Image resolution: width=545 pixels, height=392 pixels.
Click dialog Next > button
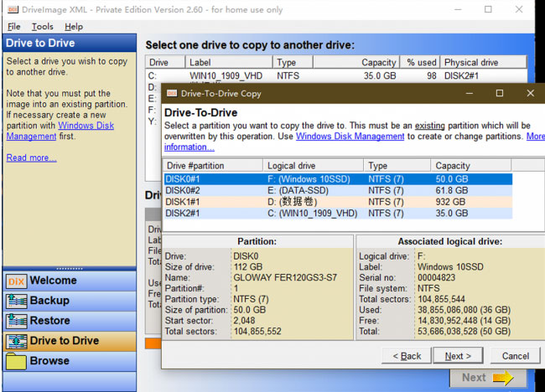458,356
